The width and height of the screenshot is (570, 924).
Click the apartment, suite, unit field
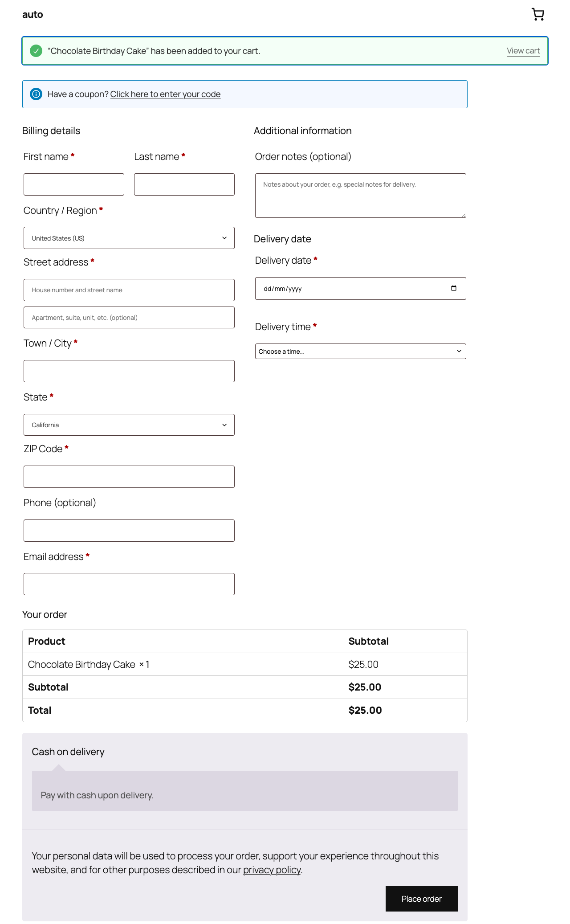[129, 318]
